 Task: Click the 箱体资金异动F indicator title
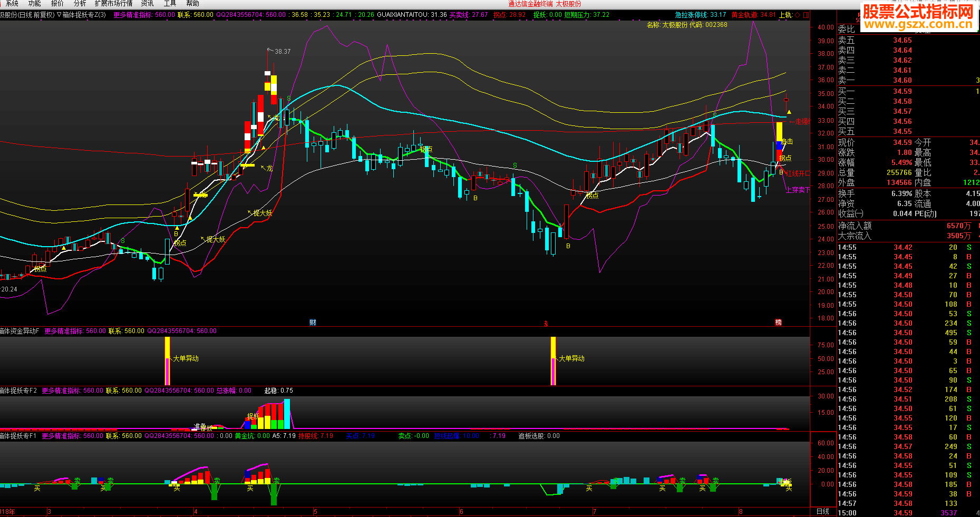point(20,331)
